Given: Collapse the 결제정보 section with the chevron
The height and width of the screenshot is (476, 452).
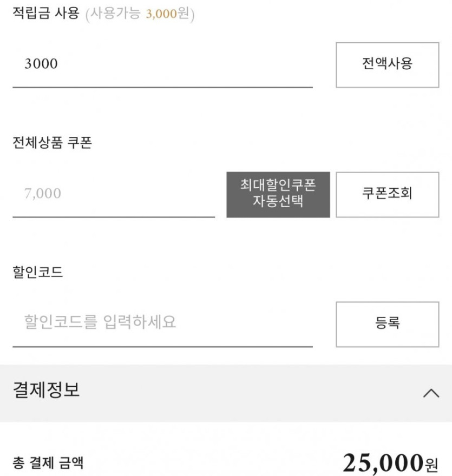Looking at the screenshot, I should [431, 393].
